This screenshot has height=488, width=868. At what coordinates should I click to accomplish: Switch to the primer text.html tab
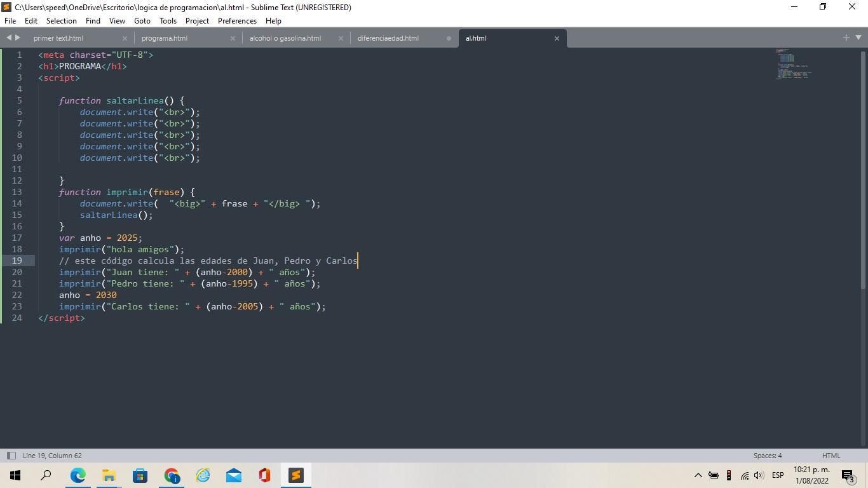[x=58, y=38]
